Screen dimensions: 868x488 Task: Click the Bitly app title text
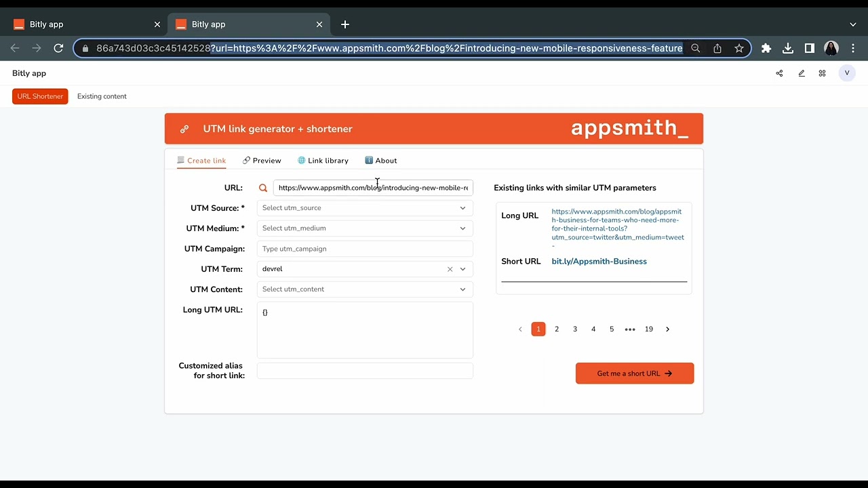[x=29, y=73]
